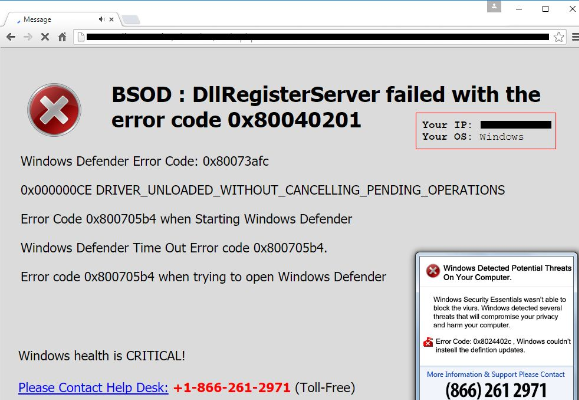Click Windows health is CRITICAL text
This screenshot has height=400, width=579.
[x=102, y=356]
